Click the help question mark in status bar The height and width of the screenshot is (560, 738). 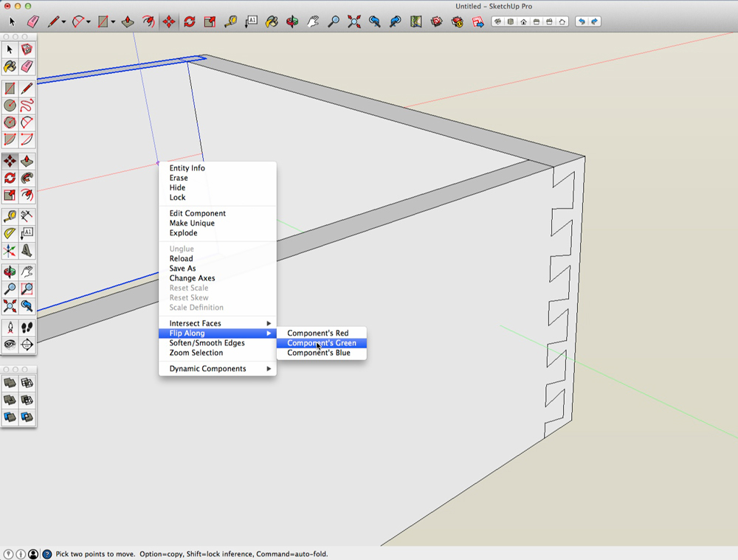pos(47,554)
